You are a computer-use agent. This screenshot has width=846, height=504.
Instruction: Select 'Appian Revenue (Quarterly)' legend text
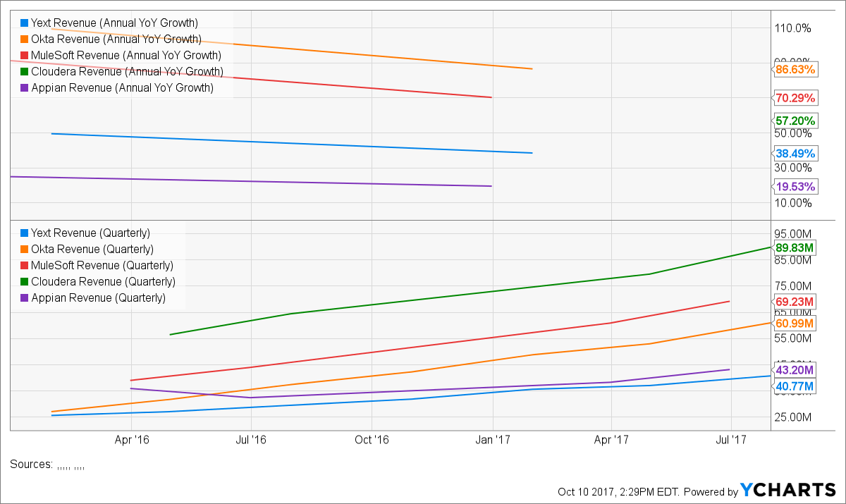(98, 298)
